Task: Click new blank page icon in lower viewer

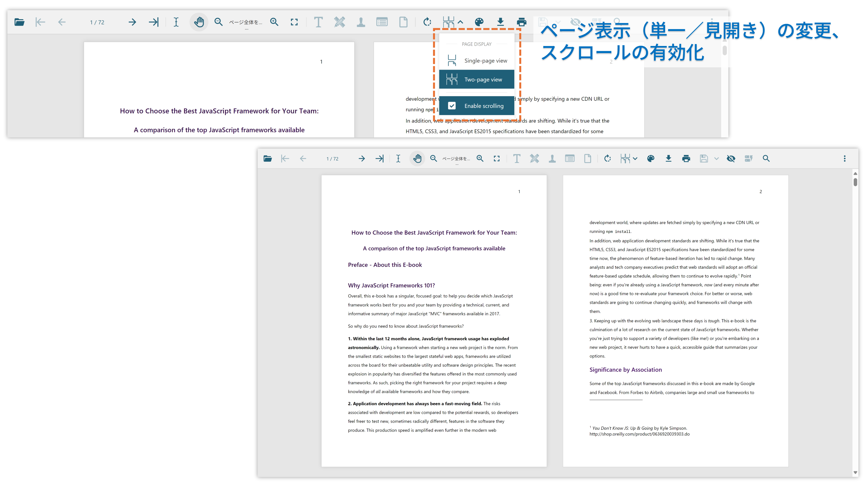Action: [588, 159]
